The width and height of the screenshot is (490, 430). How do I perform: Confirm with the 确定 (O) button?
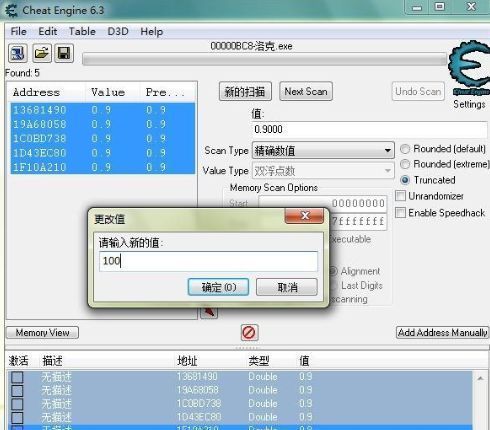click(218, 287)
